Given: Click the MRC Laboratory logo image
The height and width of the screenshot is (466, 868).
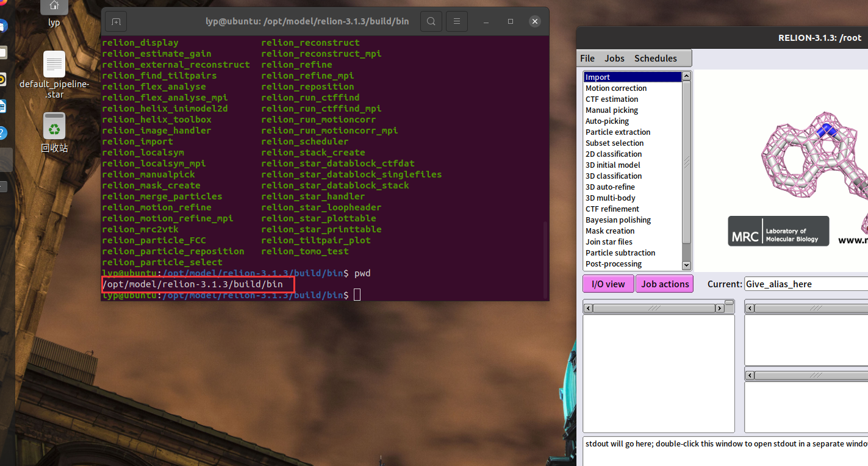Looking at the screenshot, I should [778, 231].
